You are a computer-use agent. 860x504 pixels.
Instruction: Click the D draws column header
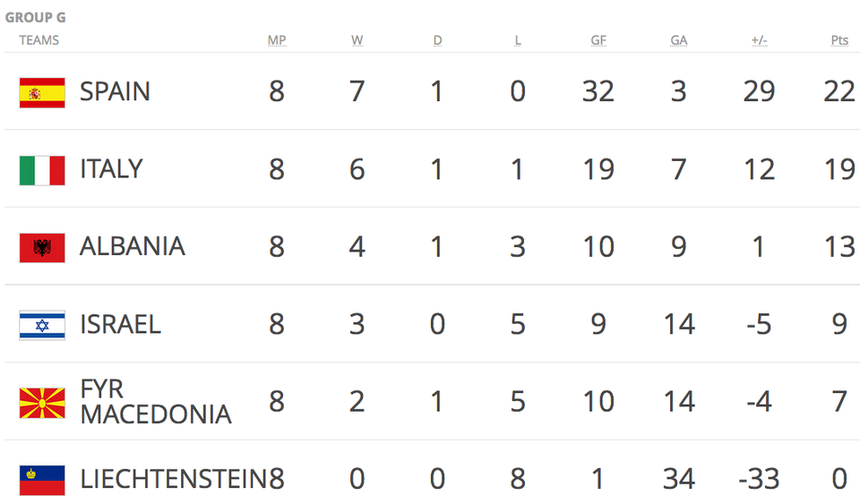pyautogui.click(x=437, y=40)
